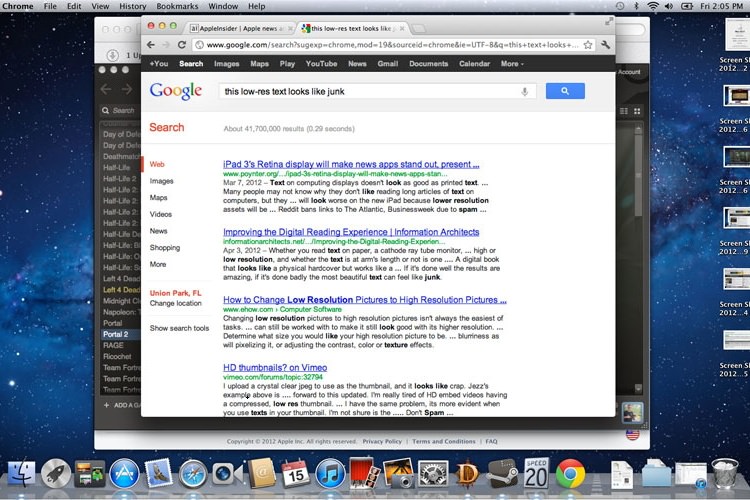Click the US flag icon in background window
Image resolution: width=750 pixels, height=500 pixels.
pyautogui.click(x=632, y=434)
